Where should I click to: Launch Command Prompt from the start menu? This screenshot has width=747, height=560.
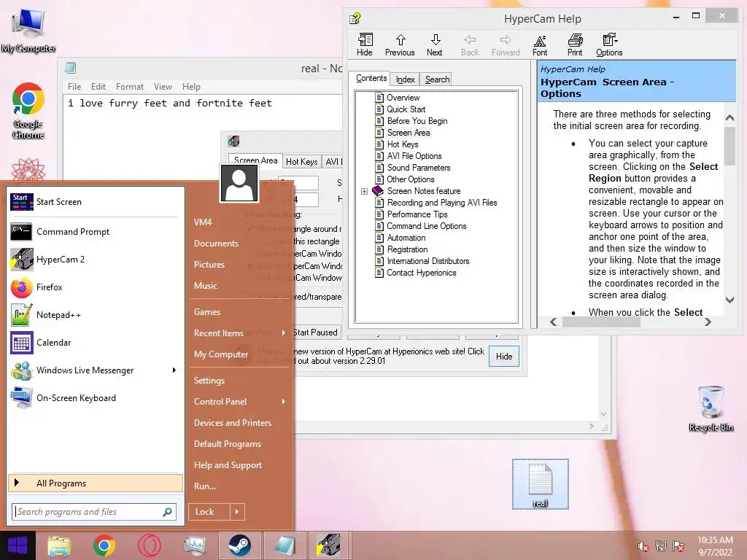[x=94, y=231]
